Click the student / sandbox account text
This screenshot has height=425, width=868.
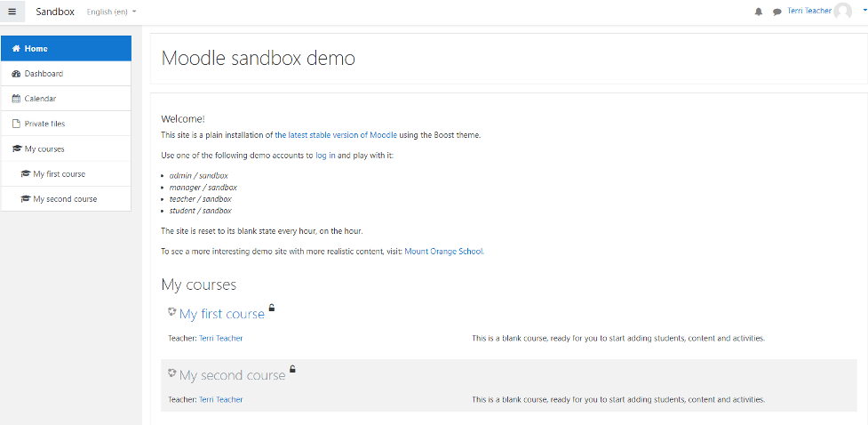click(201, 211)
